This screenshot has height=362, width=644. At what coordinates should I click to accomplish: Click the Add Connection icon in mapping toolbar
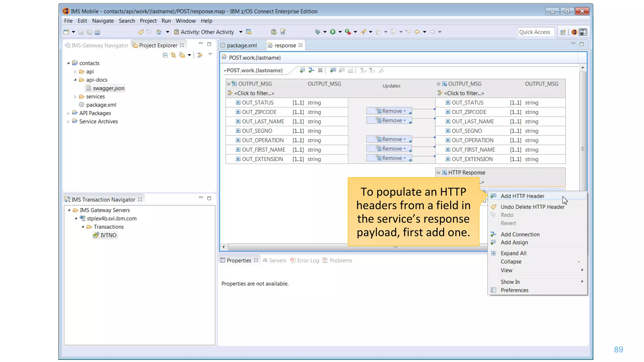[x=311, y=70]
